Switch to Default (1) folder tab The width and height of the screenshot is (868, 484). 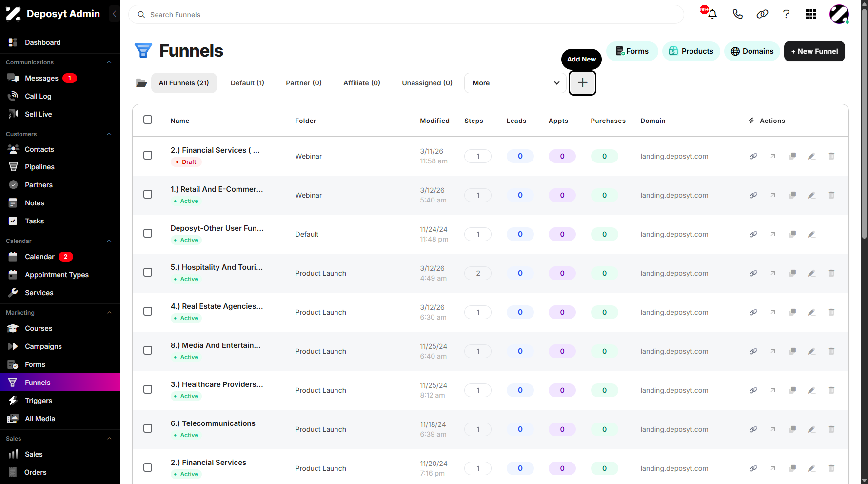click(247, 83)
